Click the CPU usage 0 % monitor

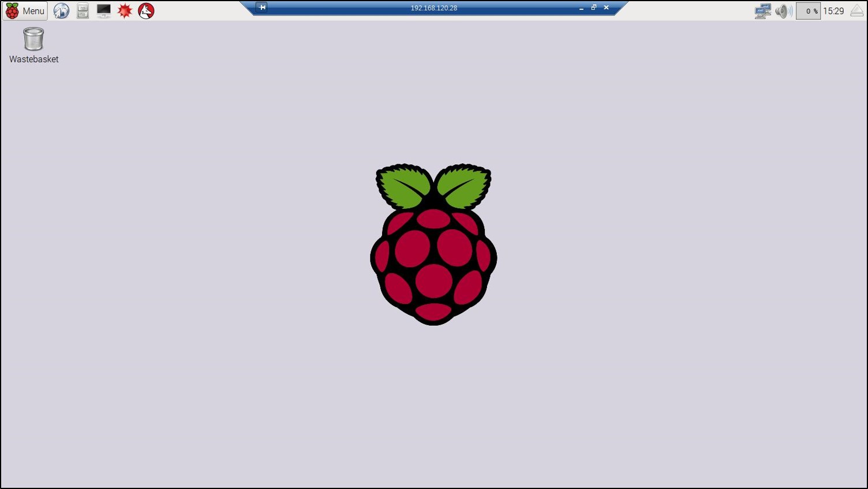click(x=808, y=11)
